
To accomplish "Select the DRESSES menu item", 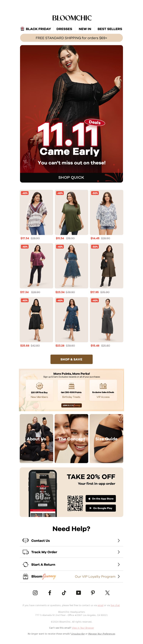I will (64, 29).
